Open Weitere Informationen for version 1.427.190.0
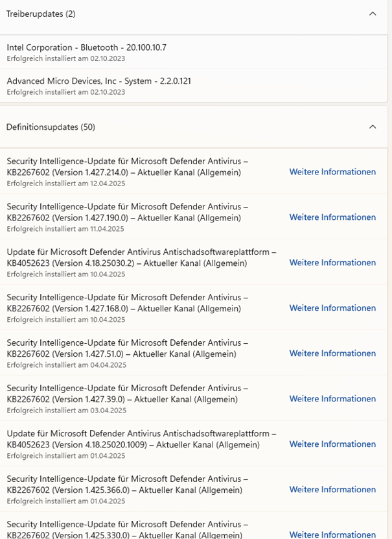Viewport: 392px width, 539px height. click(332, 217)
